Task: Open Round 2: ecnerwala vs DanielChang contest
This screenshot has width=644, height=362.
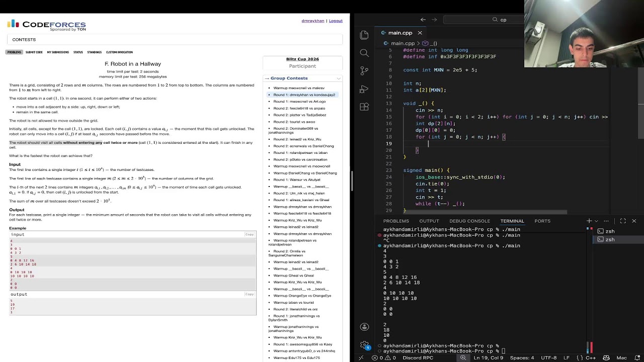Action: click(x=303, y=146)
